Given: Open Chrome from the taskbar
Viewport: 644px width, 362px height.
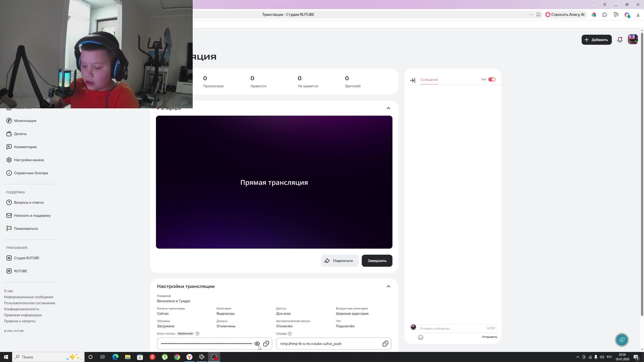Looking at the screenshot, I should click(177, 357).
